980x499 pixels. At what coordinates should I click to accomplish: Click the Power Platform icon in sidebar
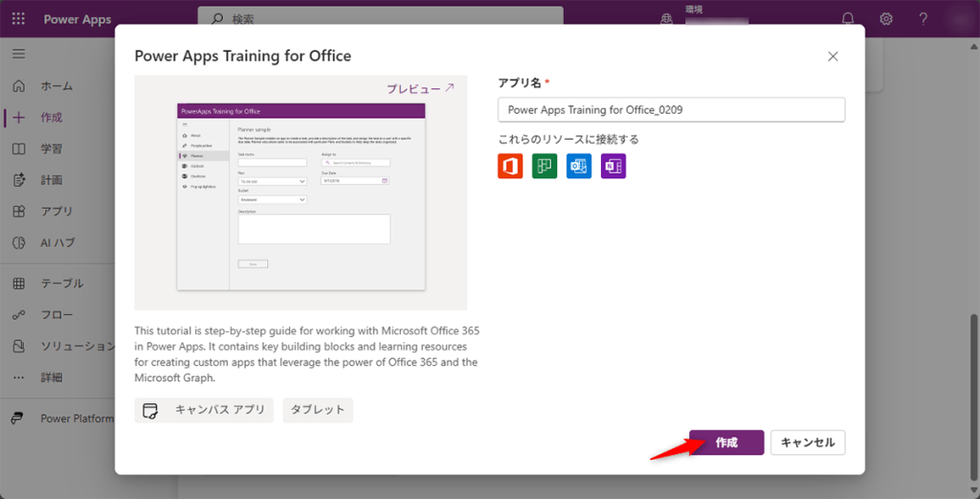(x=17, y=419)
